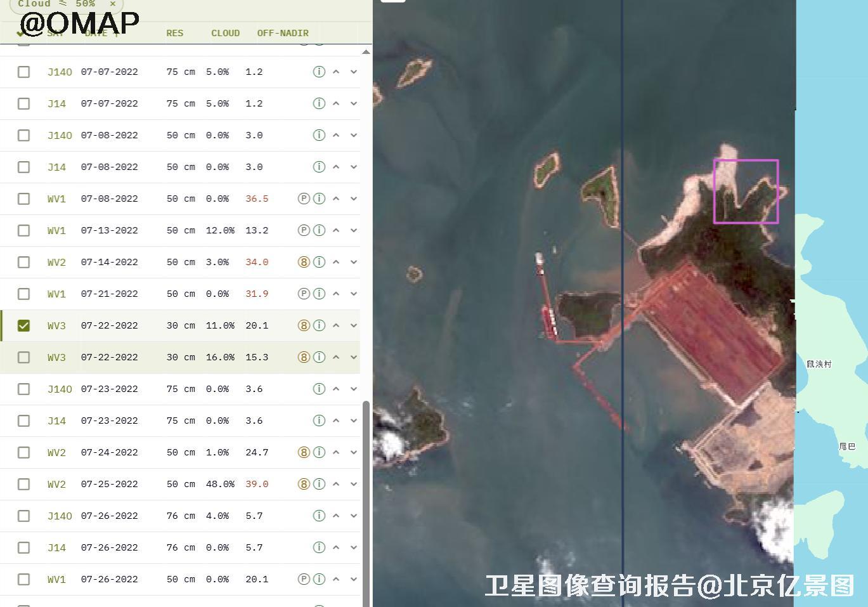This screenshot has height=607, width=868.
Task: Expand the WV1 07-08-2022 row down chevron
Action: (354, 199)
